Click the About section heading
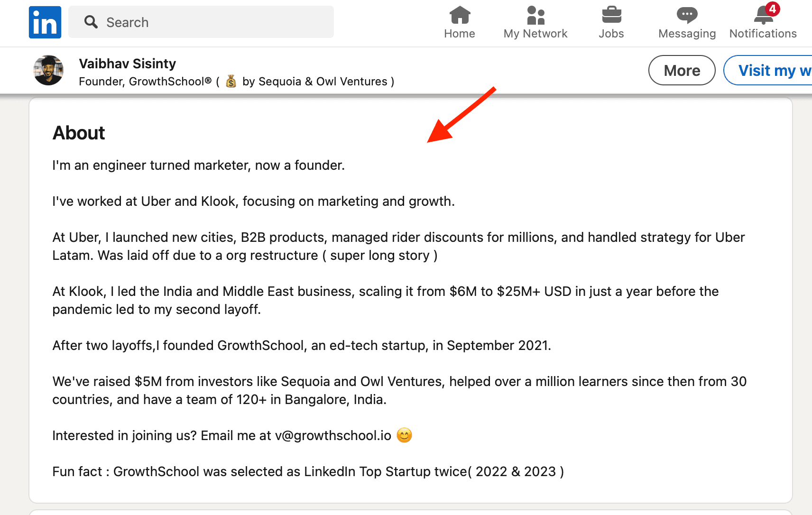 (79, 133)
